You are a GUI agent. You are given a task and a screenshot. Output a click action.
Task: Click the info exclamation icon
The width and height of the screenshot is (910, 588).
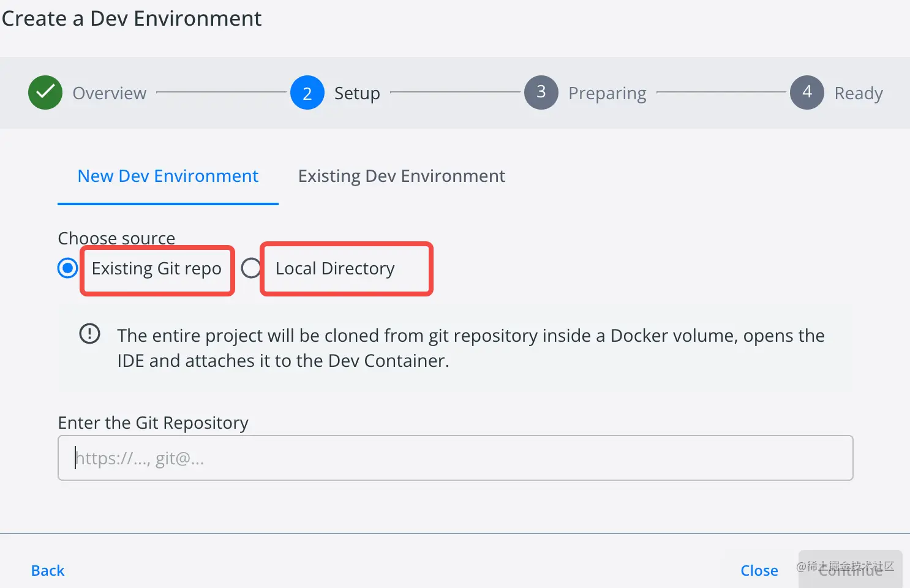(x=89, y=334)
